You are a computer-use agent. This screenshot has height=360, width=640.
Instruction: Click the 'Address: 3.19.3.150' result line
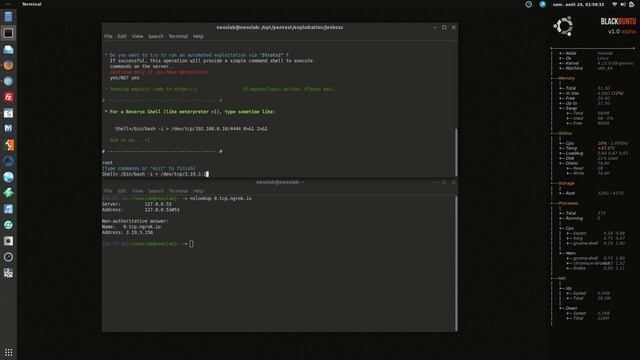(x=127, y=232)
